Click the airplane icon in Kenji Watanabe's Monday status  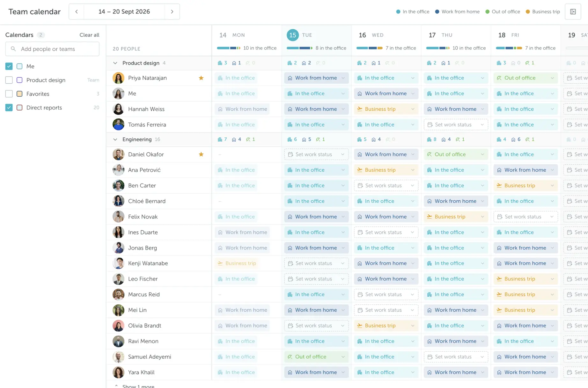tap(220, 263)
